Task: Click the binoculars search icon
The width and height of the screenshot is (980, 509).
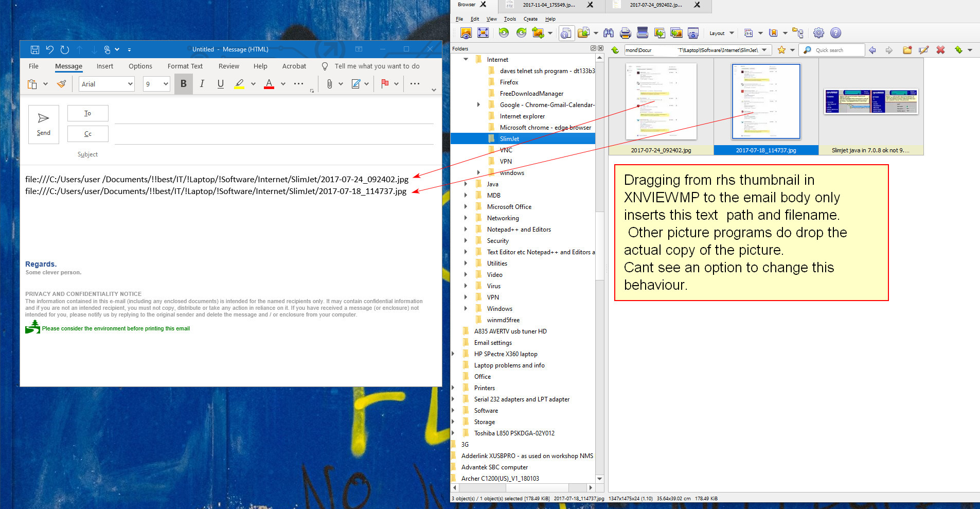Action: (x=609, y=33)
